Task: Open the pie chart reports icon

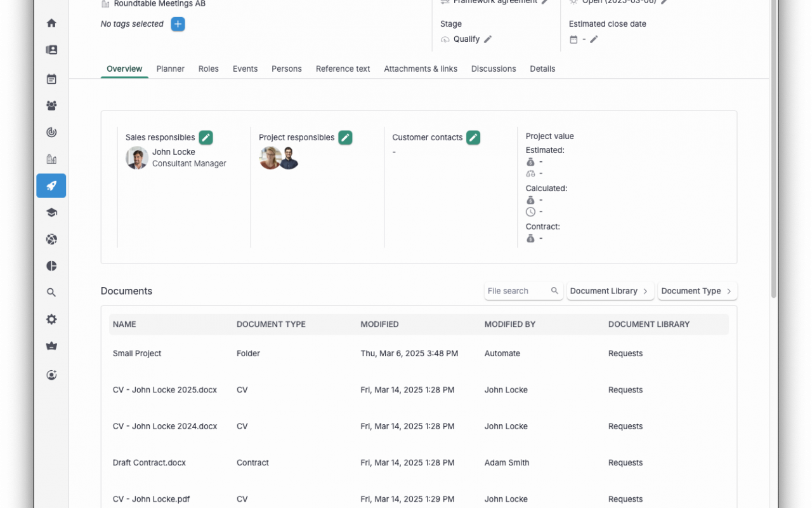Action: tap(51, 266)
